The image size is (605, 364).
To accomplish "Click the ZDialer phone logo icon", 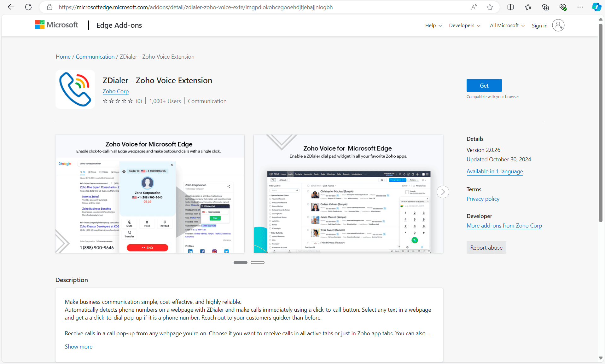I will (75, 89).
